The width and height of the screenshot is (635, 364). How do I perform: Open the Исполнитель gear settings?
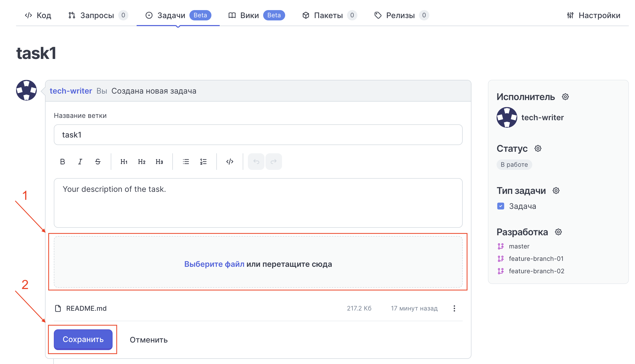tap(565, 97)
